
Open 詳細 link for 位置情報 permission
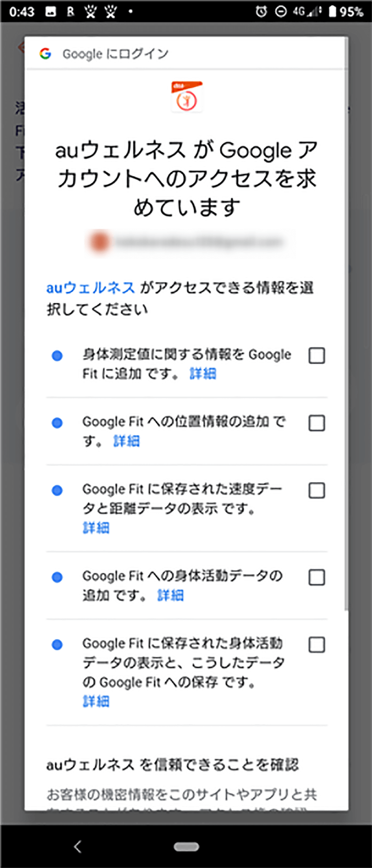(127, 441)
